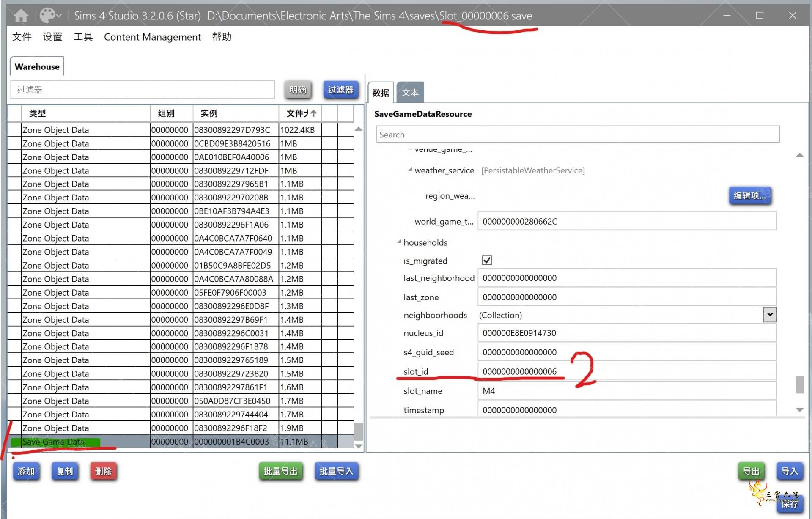Click the 复制 duplicate button
Image resolution: width=812 pixels, height=519 pixels.
(65, 471)
